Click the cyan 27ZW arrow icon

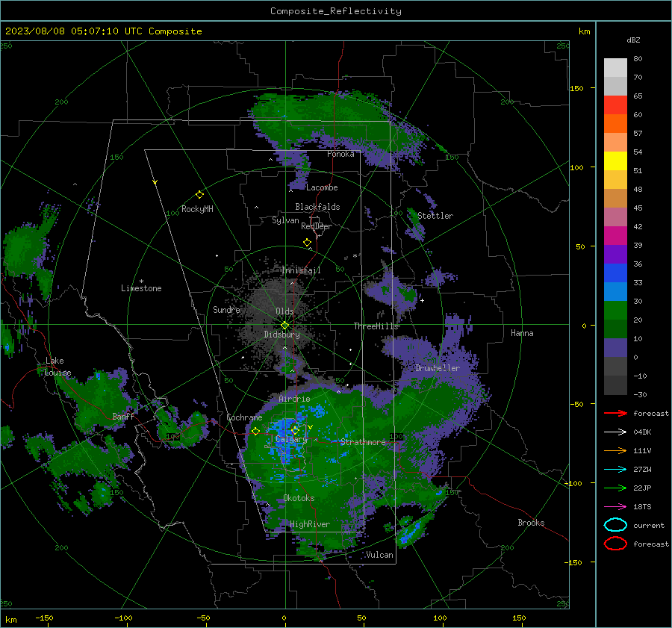click(615, 470)
